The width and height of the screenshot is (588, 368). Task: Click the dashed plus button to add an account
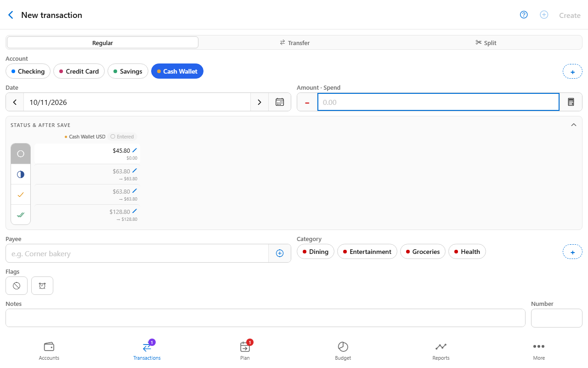click(572, 72)
